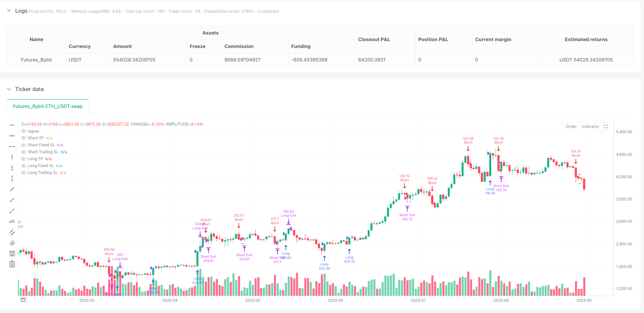
Task: Select the Fibonacci retracement lines tool
Action: [x=12, y=253]
